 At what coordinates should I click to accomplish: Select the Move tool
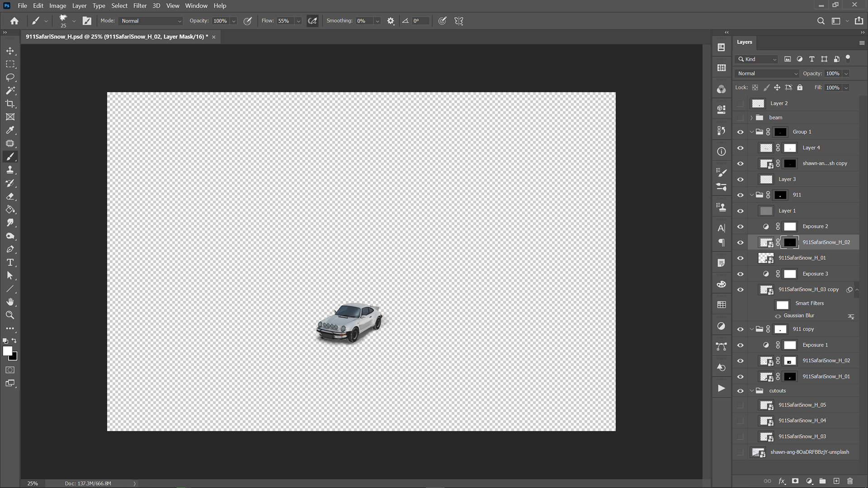click(x=10, y=51)
